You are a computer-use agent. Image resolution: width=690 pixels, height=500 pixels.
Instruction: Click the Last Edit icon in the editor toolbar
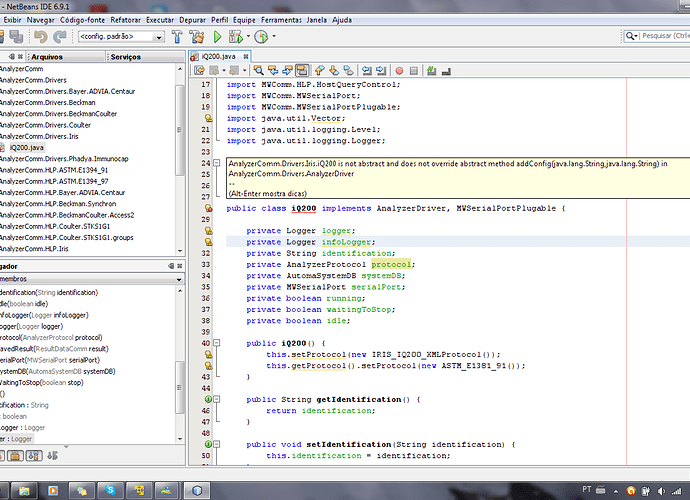pos(199,70)
